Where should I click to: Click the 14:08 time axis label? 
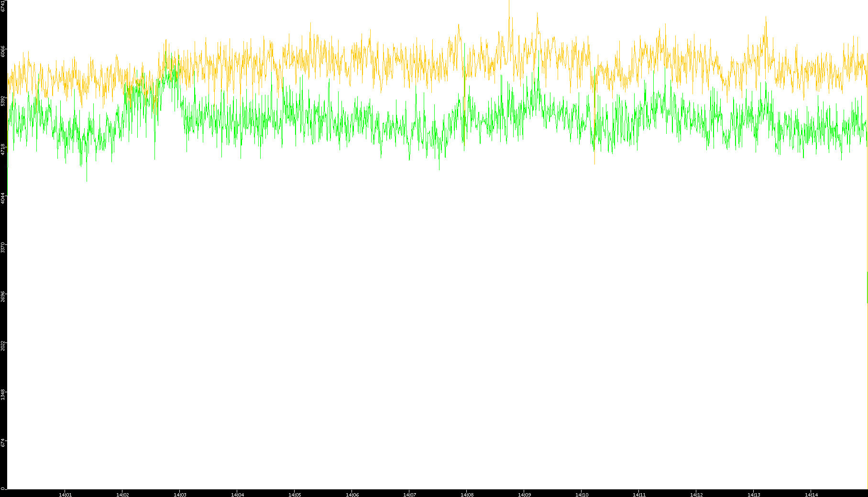(x=467, y=495)
